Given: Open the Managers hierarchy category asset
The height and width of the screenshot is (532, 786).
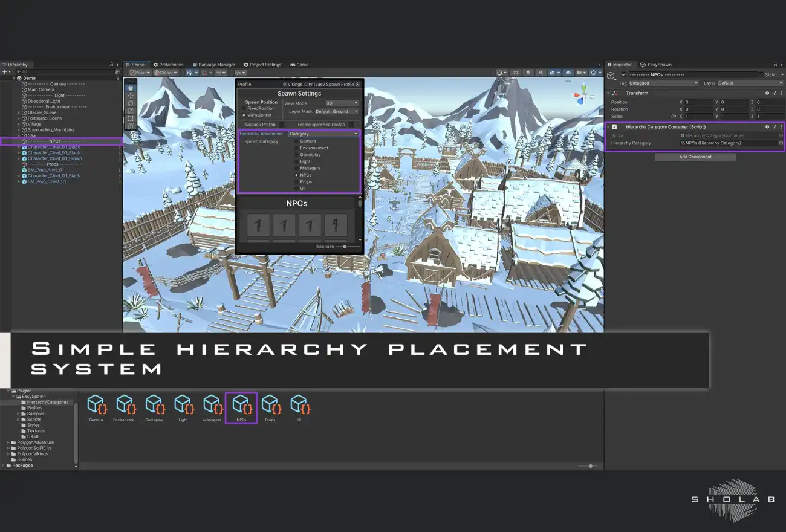Looking at the screenshot, I should tap(212, 408).
